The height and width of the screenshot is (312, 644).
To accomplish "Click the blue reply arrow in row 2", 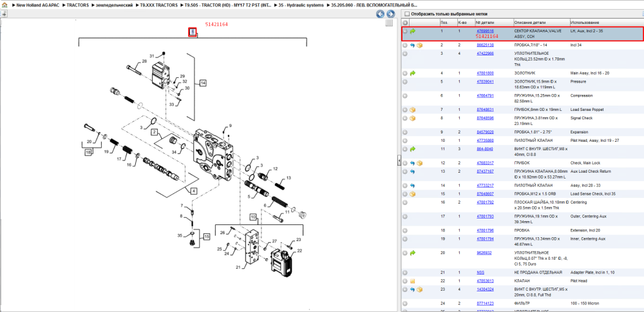I will [413, 45].
